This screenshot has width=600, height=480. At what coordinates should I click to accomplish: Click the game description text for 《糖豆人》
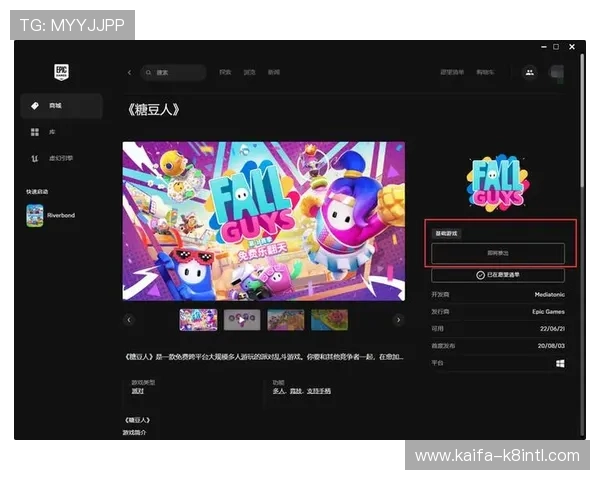click(264, 357)
